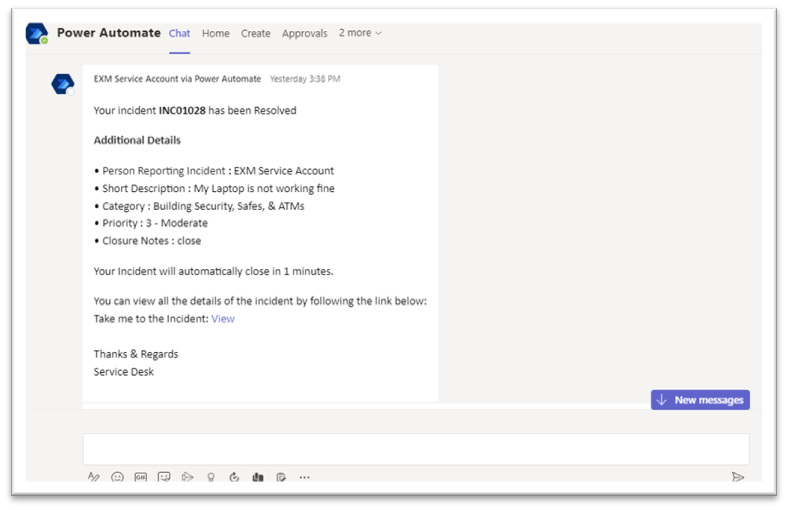Click 'EXM Service Account via Power Automate' sender name
Screen dimensions: 788x510
pyautogui.click(x=177, y=79)
